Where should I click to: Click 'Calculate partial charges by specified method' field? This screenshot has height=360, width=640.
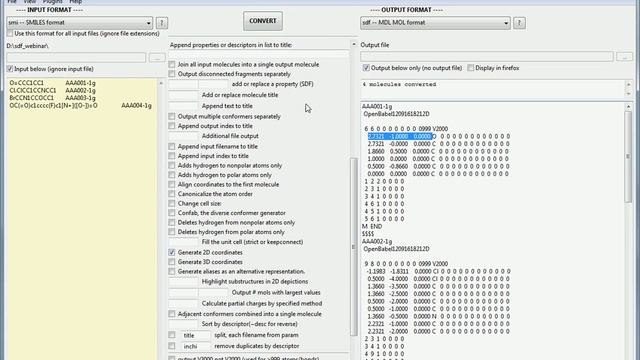click(183, 304)
